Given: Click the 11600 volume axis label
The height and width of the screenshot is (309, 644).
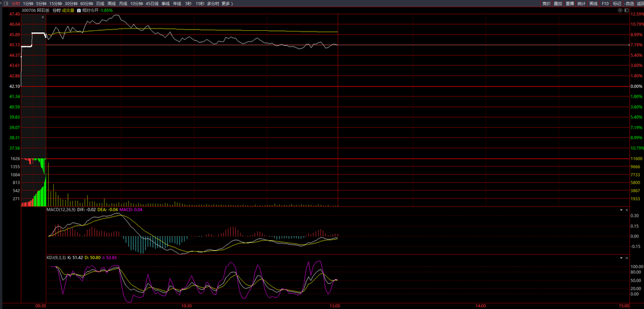Looking at the screenshot, I should click(635, 159).
